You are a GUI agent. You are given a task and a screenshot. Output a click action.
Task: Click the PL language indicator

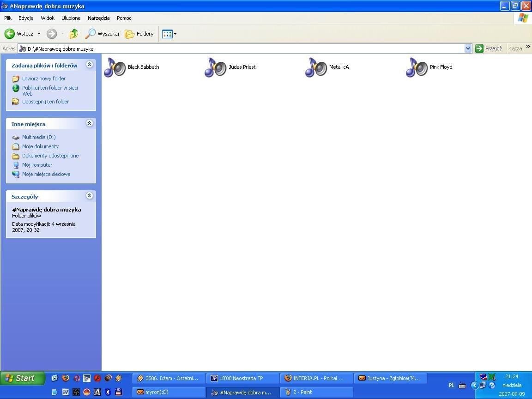pos(451,386)
